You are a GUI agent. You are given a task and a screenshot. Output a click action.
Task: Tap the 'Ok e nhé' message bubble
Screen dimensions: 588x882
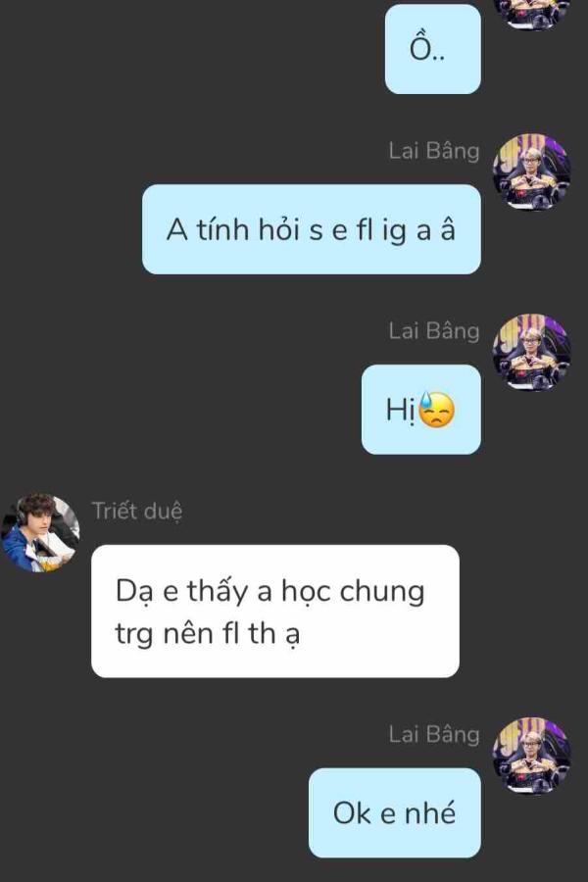394,812
